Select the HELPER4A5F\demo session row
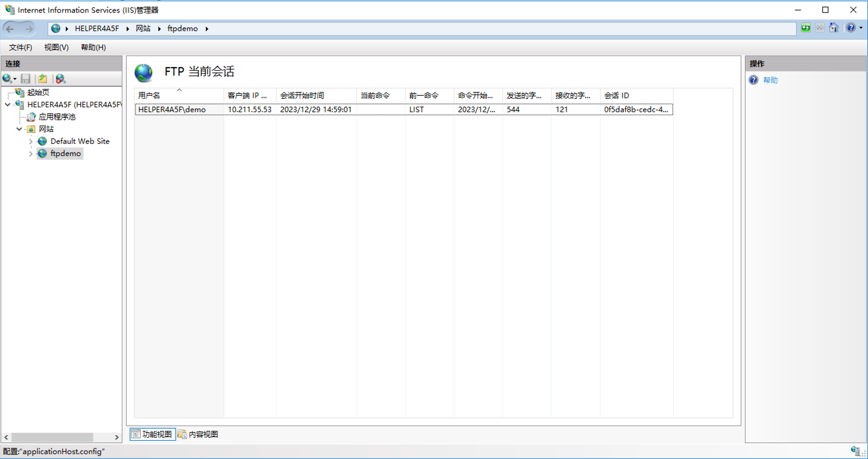 172,110
